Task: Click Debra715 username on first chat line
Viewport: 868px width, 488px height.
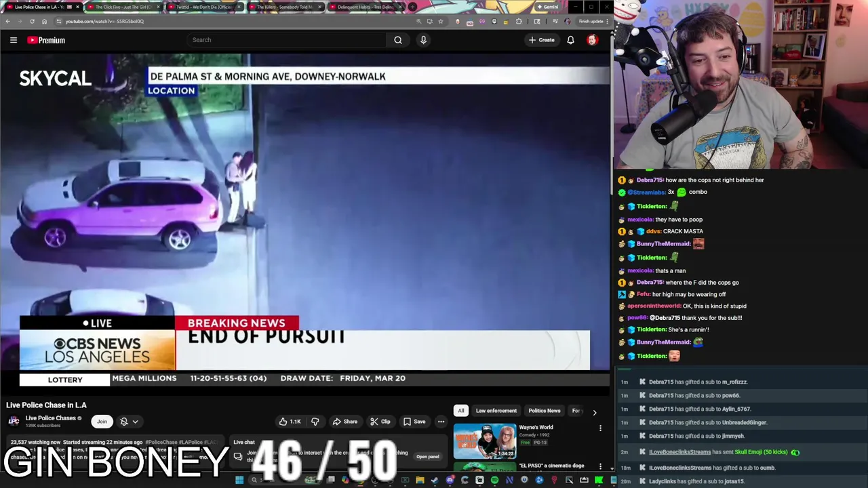Action: click(x=650, y=180)
